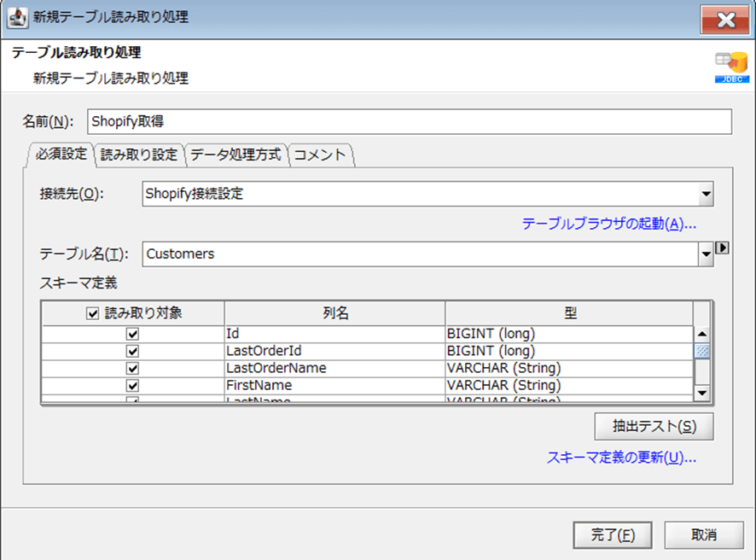Click the arrow icon beside table name field
The height and width of the screenshot is (560, 756).
point(722,248)
